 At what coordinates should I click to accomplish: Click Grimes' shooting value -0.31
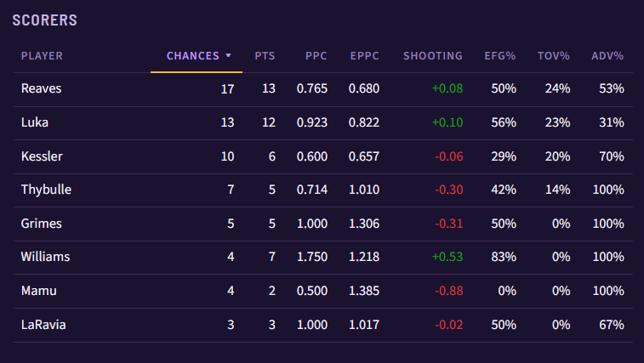(449, 224)
